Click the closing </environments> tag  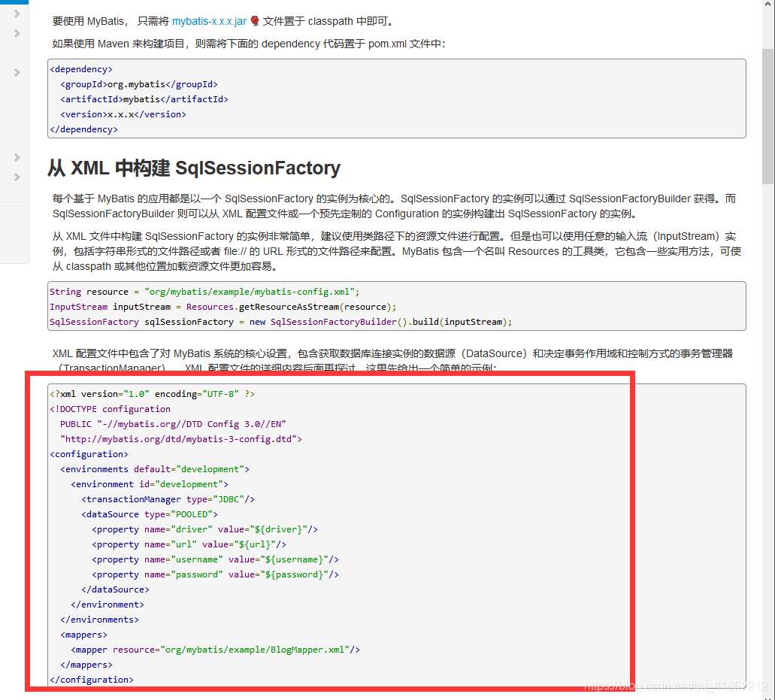tap(99, 620)
